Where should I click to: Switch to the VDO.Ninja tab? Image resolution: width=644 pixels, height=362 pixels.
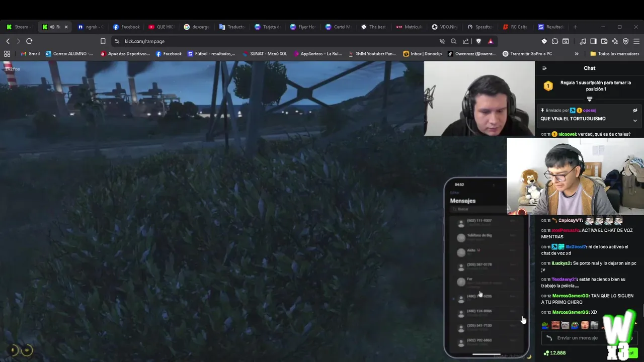(x=445, y=27)
